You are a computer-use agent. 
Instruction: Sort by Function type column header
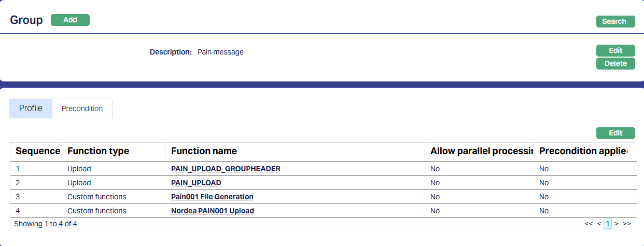[x=98, y=151]
